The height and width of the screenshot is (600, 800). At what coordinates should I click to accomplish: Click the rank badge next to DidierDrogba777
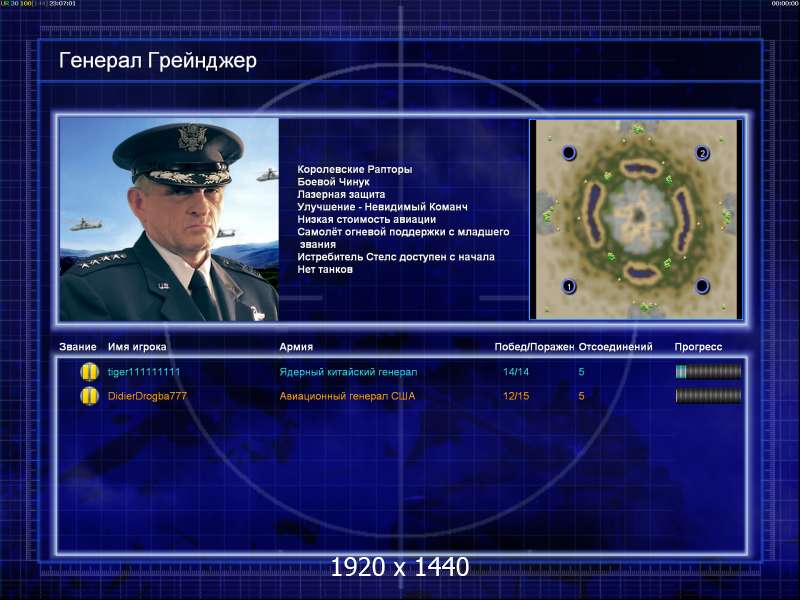pyautogui.click(x=89, y=396)
